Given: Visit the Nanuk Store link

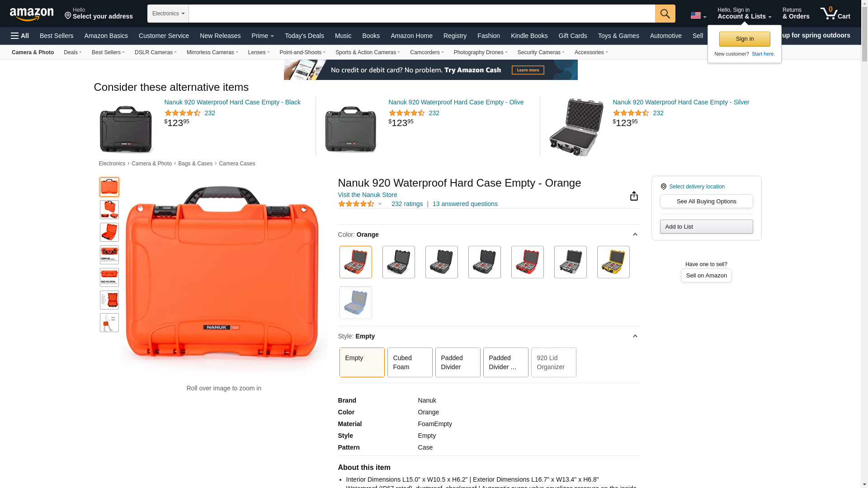Looking at the screenshot, I should (x=367, y=195).
